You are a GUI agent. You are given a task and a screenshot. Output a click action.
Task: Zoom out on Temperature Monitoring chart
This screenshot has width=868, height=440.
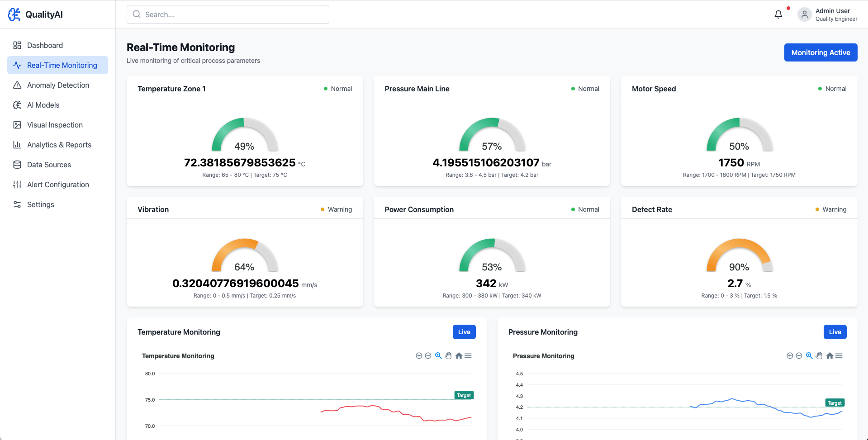428,356
